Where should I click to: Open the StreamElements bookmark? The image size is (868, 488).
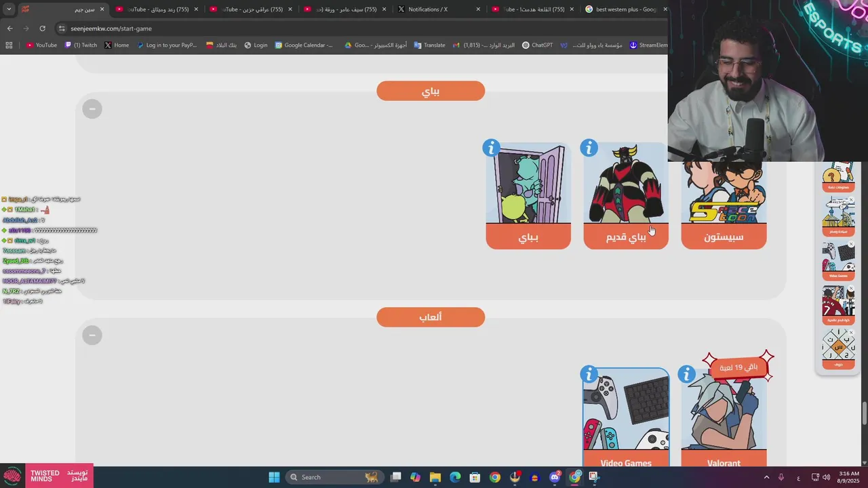pos(648,45)
